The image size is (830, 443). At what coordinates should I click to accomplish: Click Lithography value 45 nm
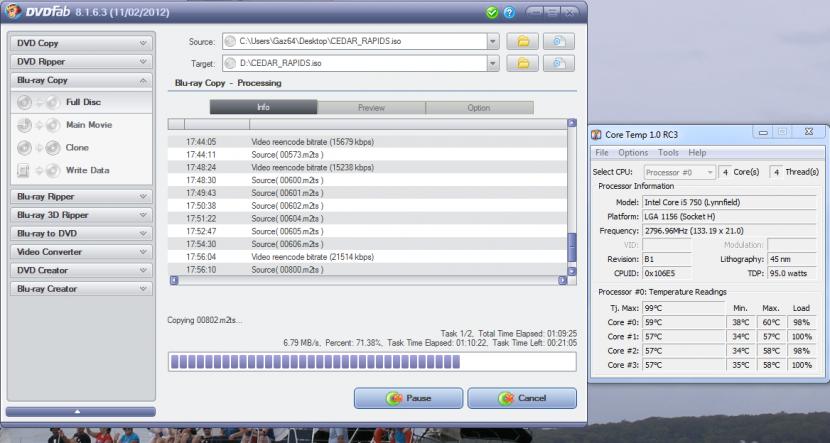click(791, 259)
